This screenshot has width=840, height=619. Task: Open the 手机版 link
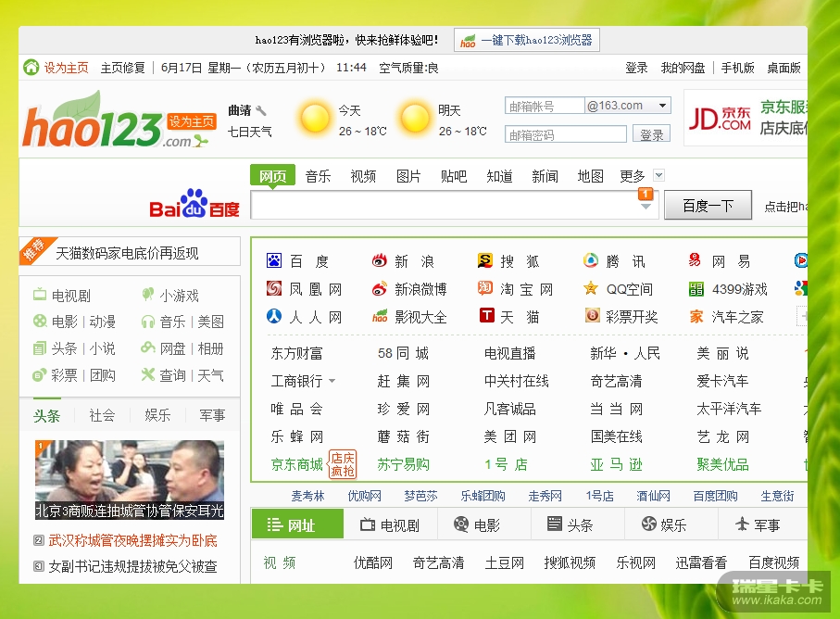737,68
